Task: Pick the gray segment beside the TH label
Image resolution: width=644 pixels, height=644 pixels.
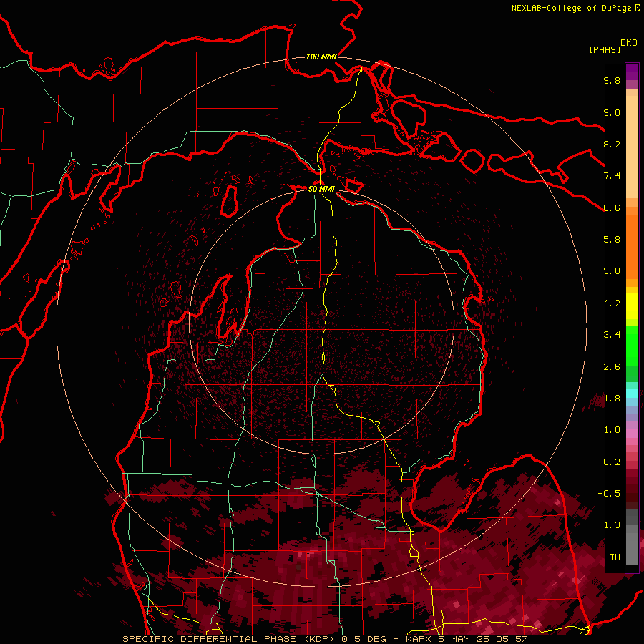Action: 632,548
